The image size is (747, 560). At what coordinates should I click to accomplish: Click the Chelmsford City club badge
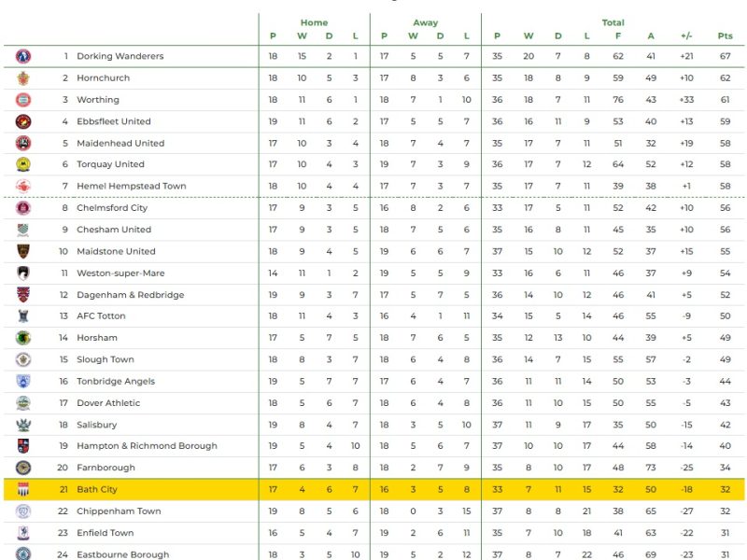[23, 208]
